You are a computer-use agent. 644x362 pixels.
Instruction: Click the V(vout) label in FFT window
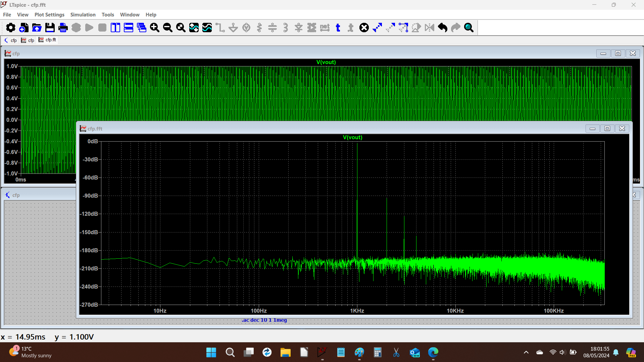(352, 138)
